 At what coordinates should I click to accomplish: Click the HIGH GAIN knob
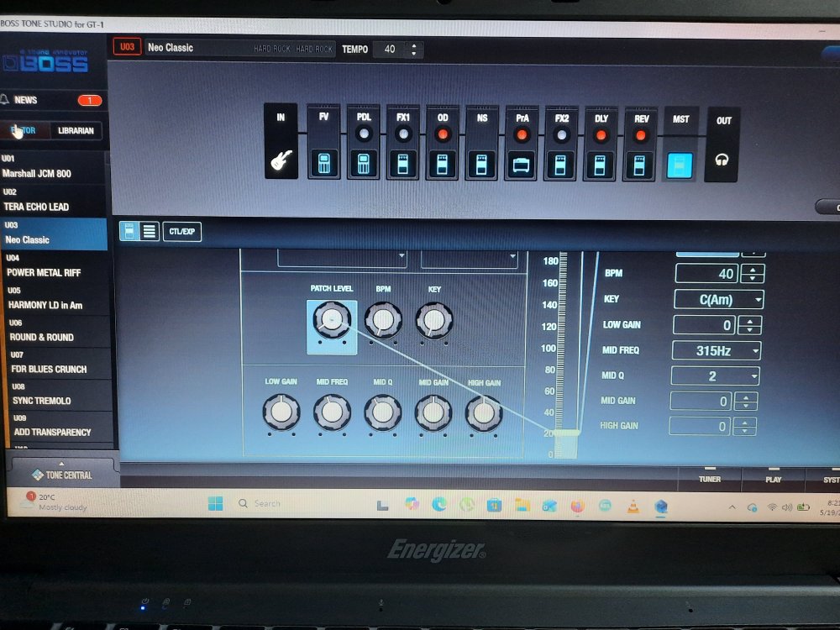click(484, 413)
